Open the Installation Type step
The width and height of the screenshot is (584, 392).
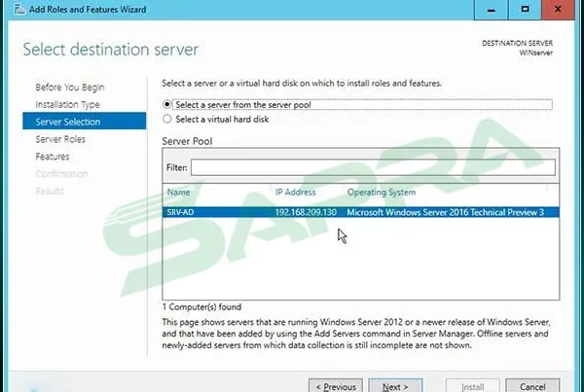67,104
